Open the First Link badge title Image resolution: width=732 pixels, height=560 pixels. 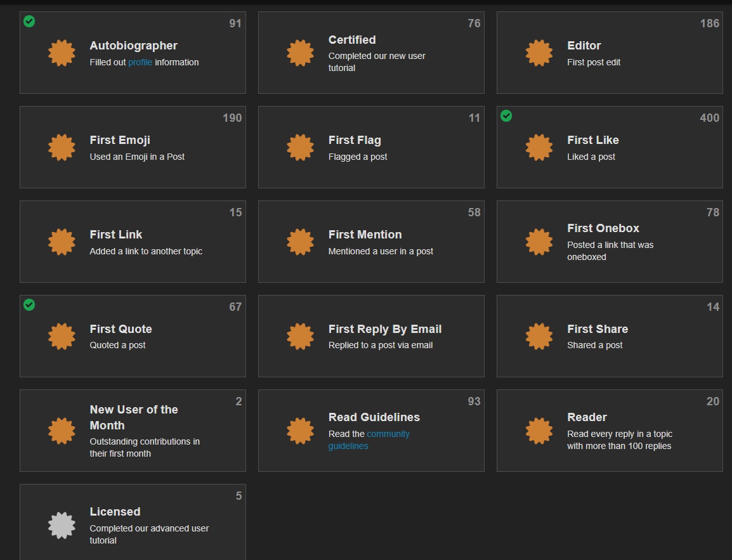[116, 235]
